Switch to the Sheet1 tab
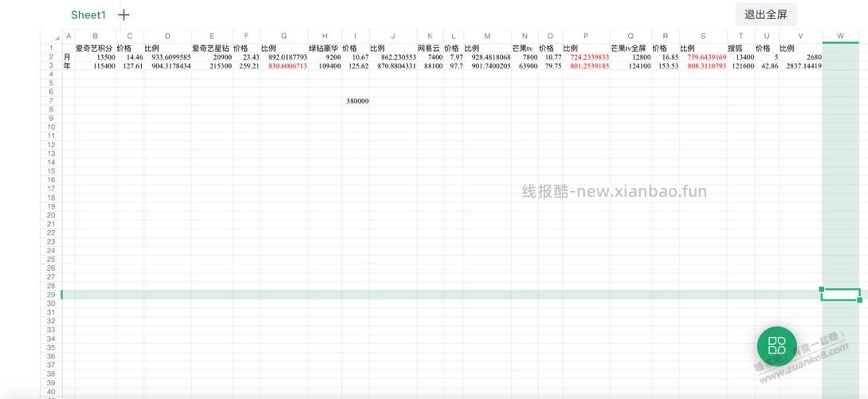This screenshot has width=868, height=399. 88,15
